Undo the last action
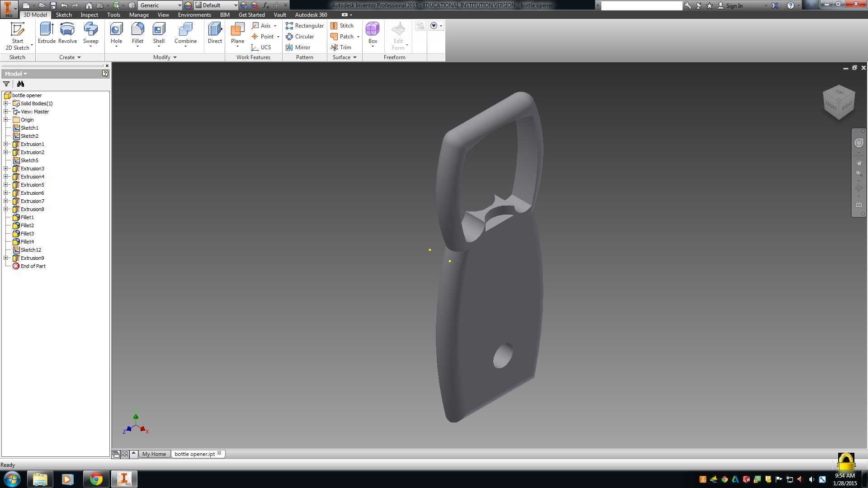This screenshot has width=868, height=488. pyautogui.click(x=64, y=5)
